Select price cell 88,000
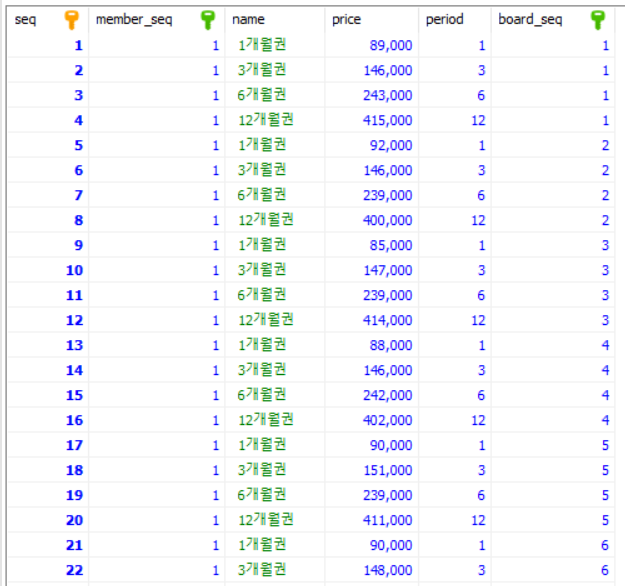Screen dimensions: 625x586 tap(371, 345)
